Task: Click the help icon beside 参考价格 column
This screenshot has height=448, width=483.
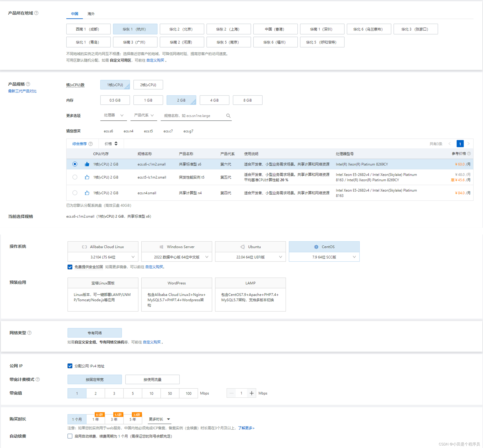Action: [x=469, y=154]
